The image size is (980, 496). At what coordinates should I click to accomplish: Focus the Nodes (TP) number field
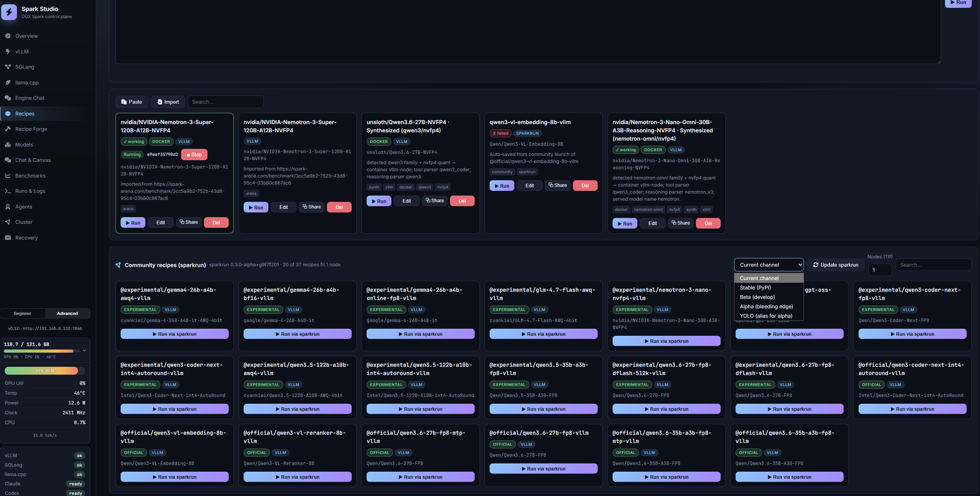coord(880,270)
